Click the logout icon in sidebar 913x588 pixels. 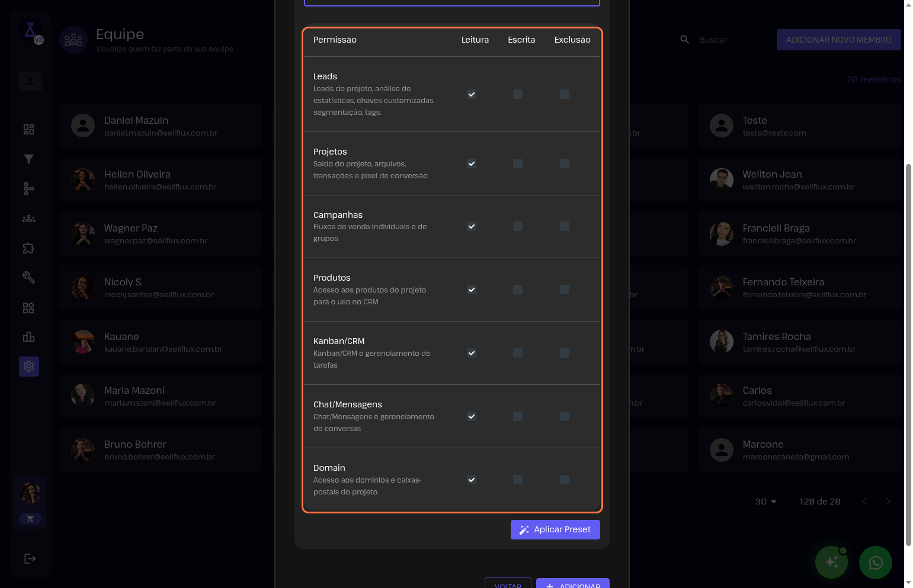30,558
